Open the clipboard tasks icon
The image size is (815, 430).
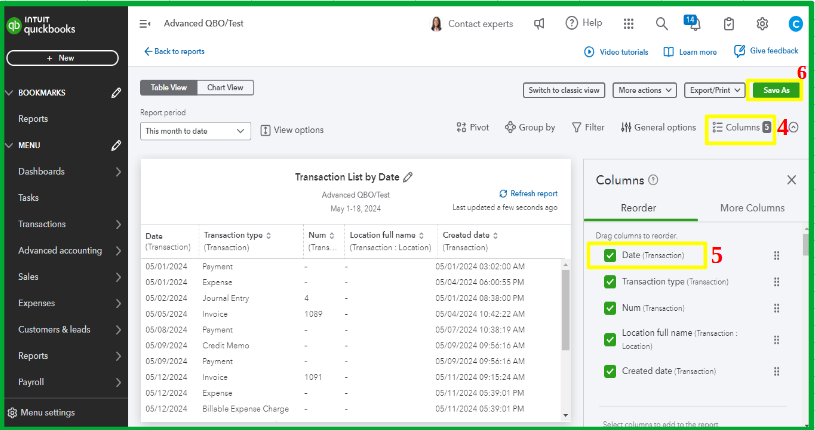coord(729,24)
